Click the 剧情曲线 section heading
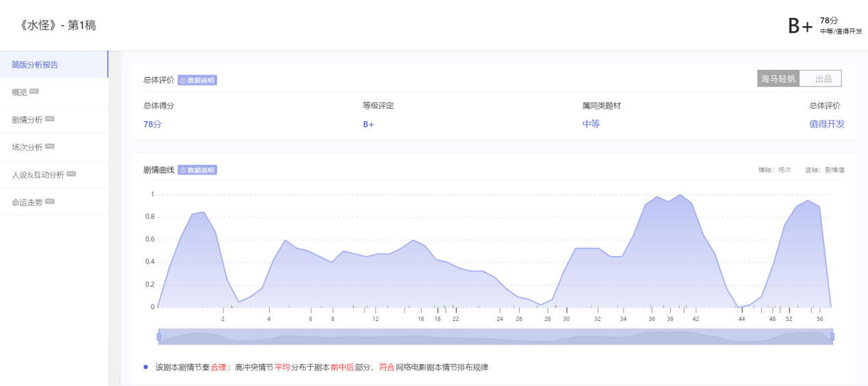The image size is (868, 386). pyautogui.click(x=159, y=170)
